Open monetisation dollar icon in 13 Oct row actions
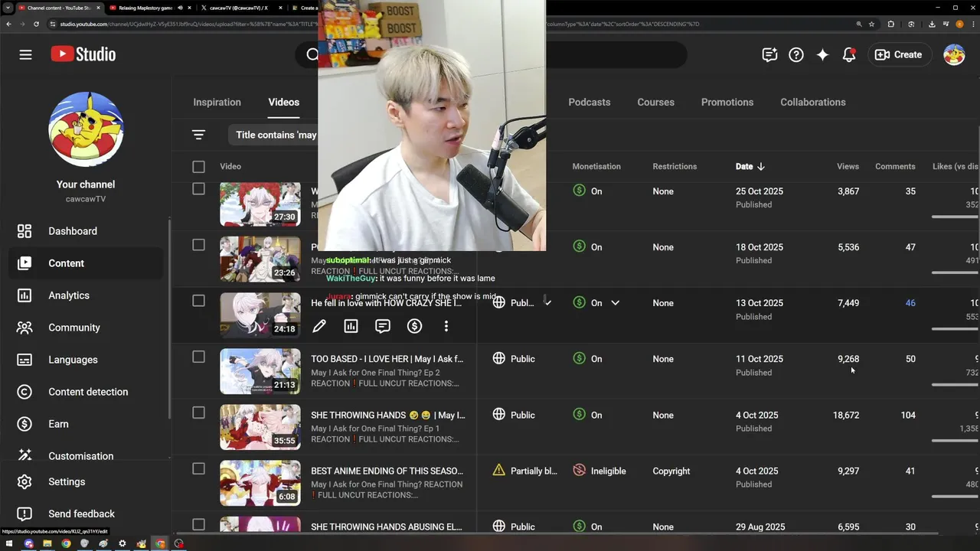Screen dimensions: 980x551 point(414,326)
